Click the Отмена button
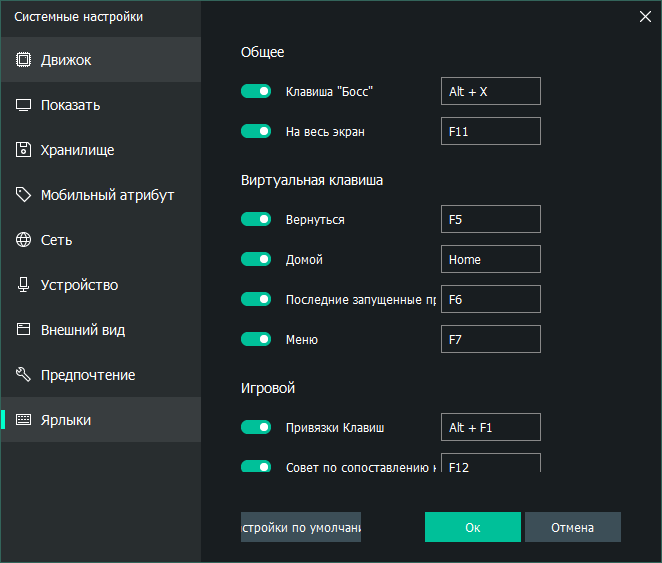Image resolution: width=662 pixels, height=563 pixels. (x=572, y=527)
